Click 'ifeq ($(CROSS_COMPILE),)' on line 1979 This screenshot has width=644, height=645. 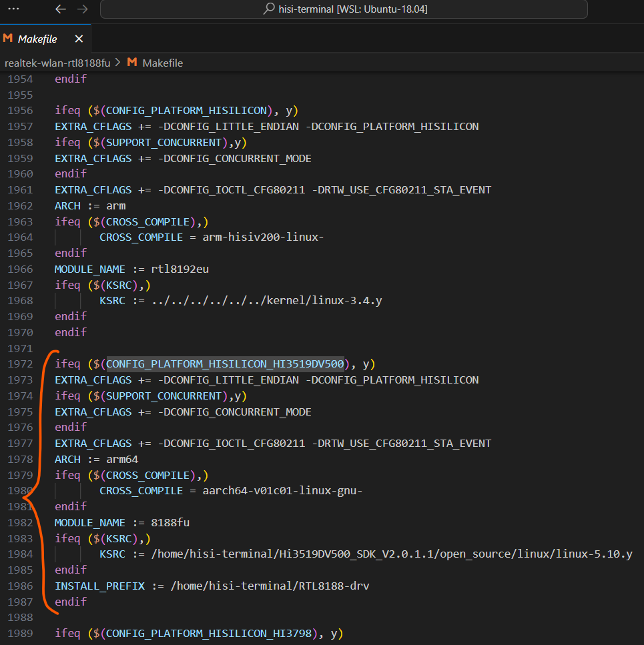click(x=131, y=475)
